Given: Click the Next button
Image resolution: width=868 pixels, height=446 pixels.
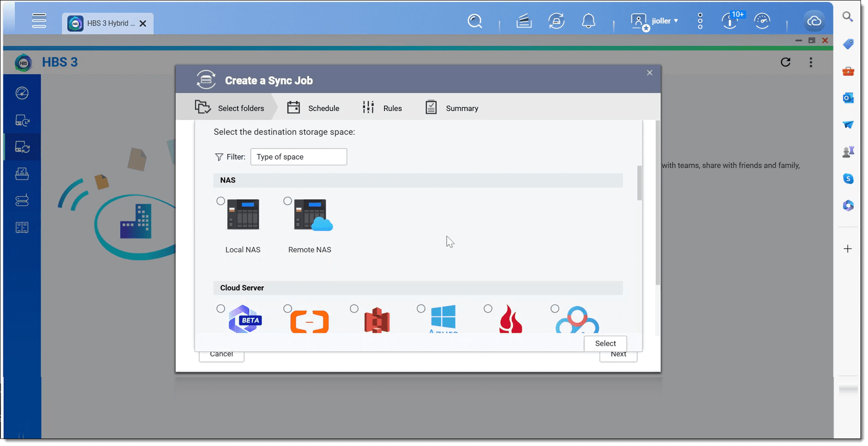Looking at the screenshot, I should click(618, 355).
